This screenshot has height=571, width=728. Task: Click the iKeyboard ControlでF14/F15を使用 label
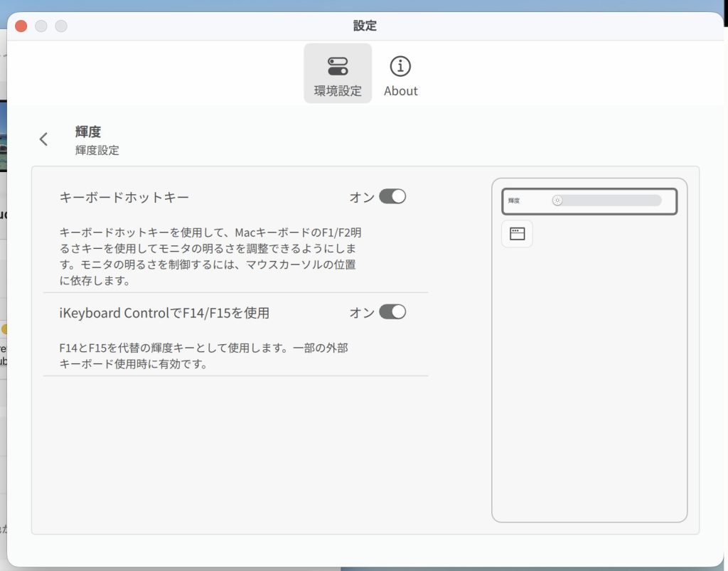pyautogui.click(x=164, y=313)
